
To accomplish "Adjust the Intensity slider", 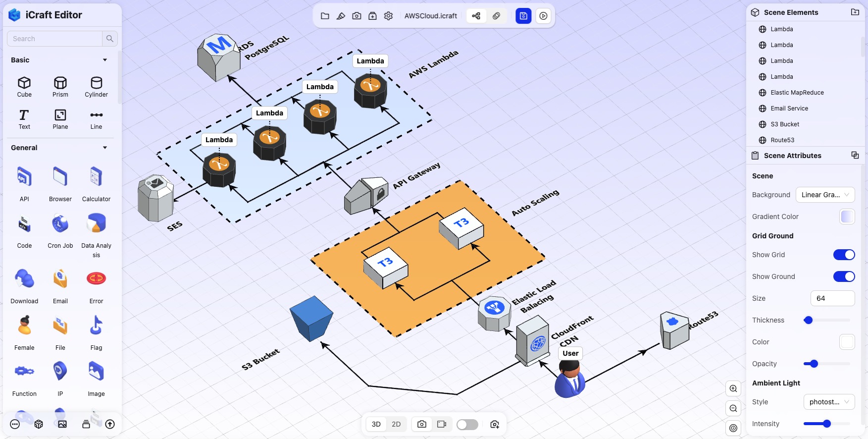I will pyautogui.click(x=827, y=424).
